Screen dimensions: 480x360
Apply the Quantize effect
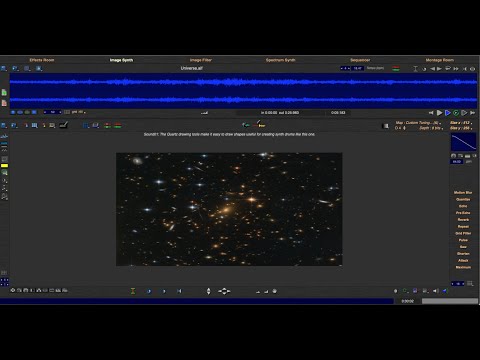tap(463, 199)
